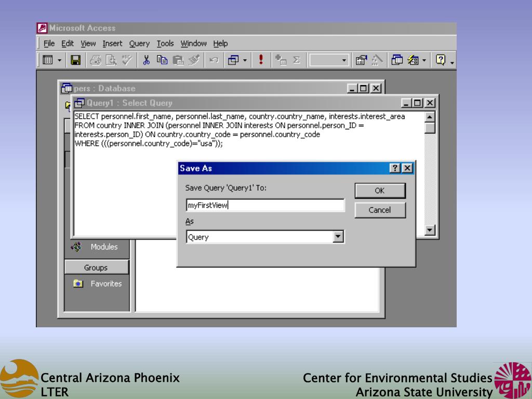
Task: Click the WHERE clause line in SQL text
Action: point(149,143)
